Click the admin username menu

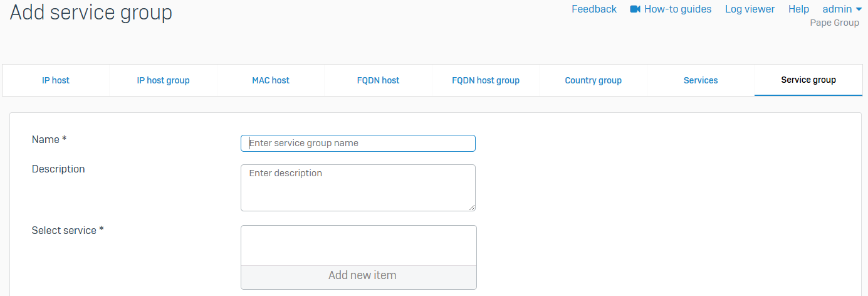click(837, 9)
